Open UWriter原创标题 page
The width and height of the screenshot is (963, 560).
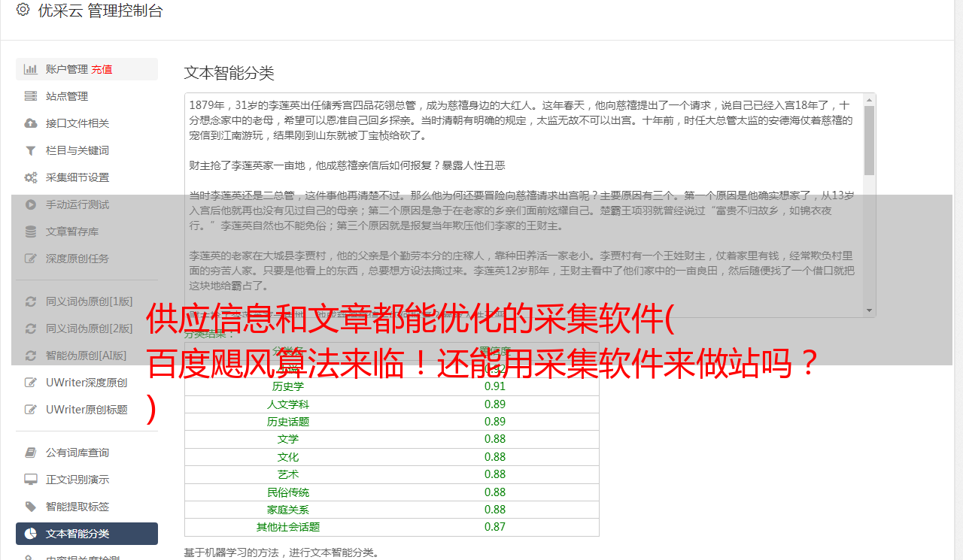pyautogui.click(x=87, y=410)
